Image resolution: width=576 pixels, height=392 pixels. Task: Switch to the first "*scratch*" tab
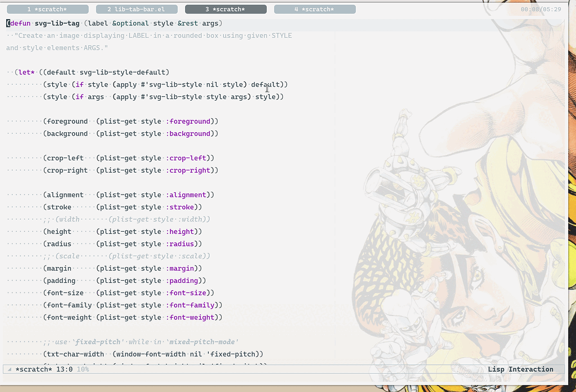[x=48, y=8]
